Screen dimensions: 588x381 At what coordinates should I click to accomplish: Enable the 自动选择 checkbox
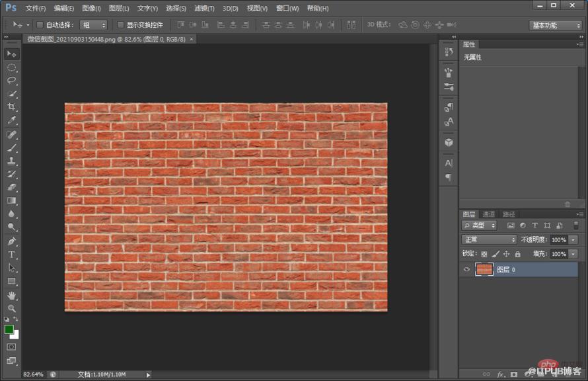(x=40, y=25)
